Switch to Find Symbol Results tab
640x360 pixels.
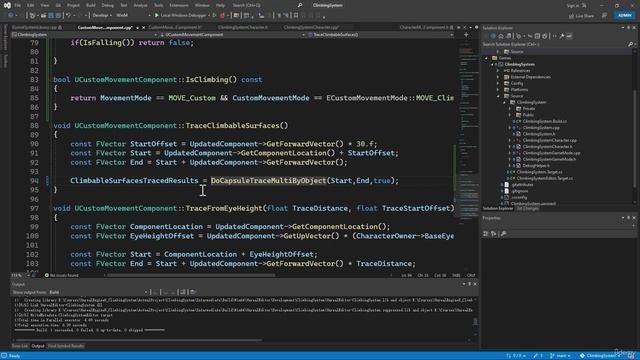(66, 346)
